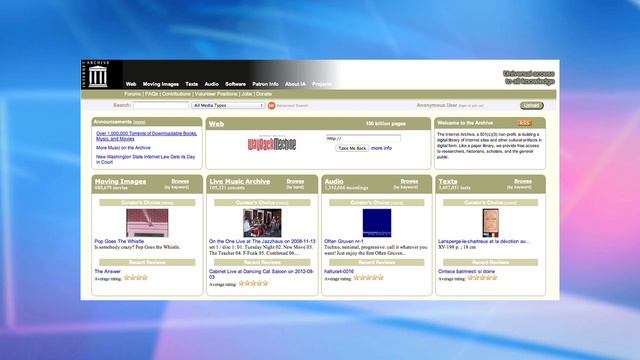Click the Wayback http:// URL field
640x360 pixels.
coord(363,138)
